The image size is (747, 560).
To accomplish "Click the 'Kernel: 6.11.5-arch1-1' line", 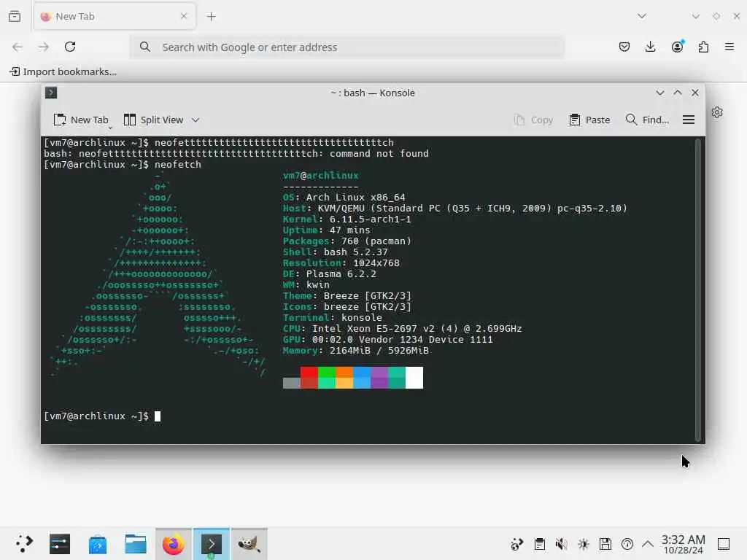I will pyautogui.click(x=347, y=219).
